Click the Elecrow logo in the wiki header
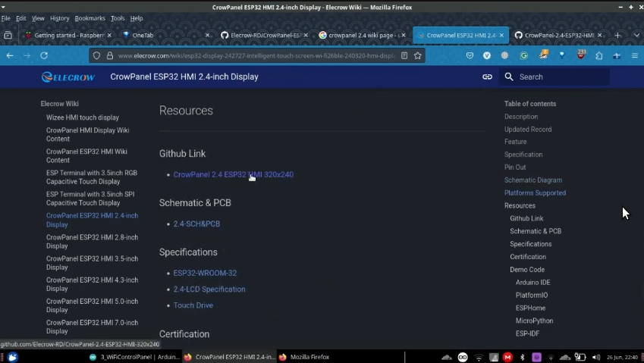The width and height of the screenshot is (644, 363). pyautogui.click(x=68, y=77)
